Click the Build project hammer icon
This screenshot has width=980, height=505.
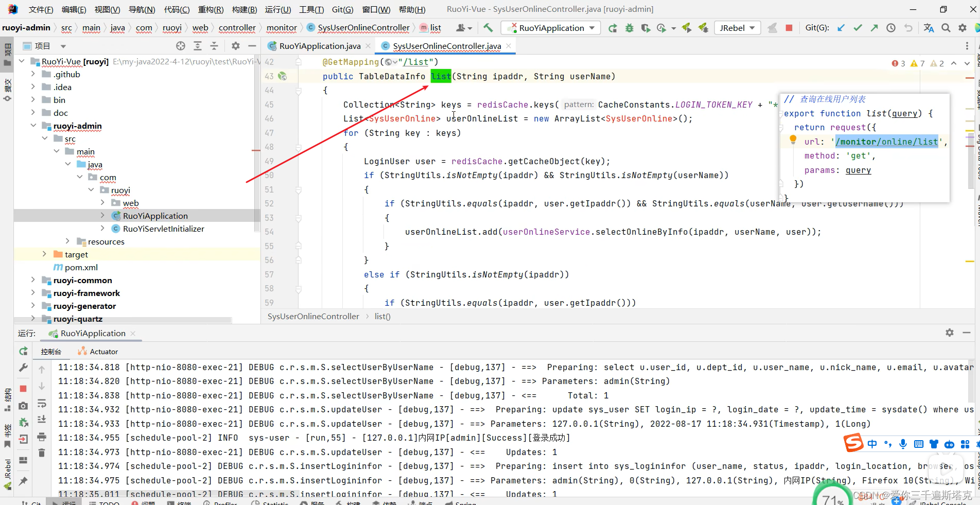(488, 28)
